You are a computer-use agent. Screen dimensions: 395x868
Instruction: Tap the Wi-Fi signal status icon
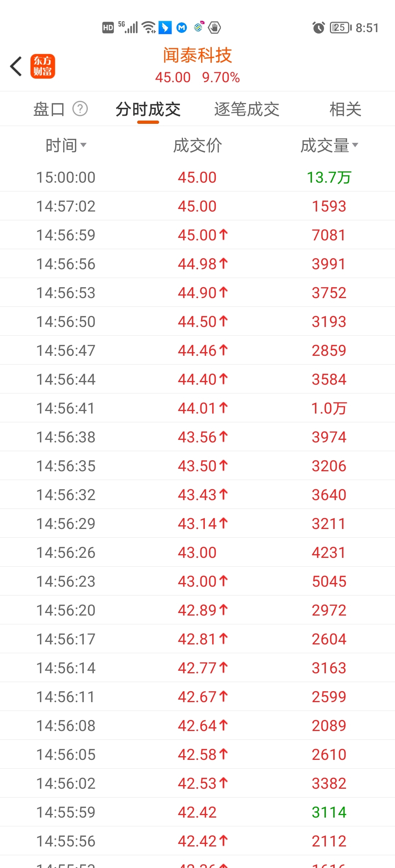(149, 27)
